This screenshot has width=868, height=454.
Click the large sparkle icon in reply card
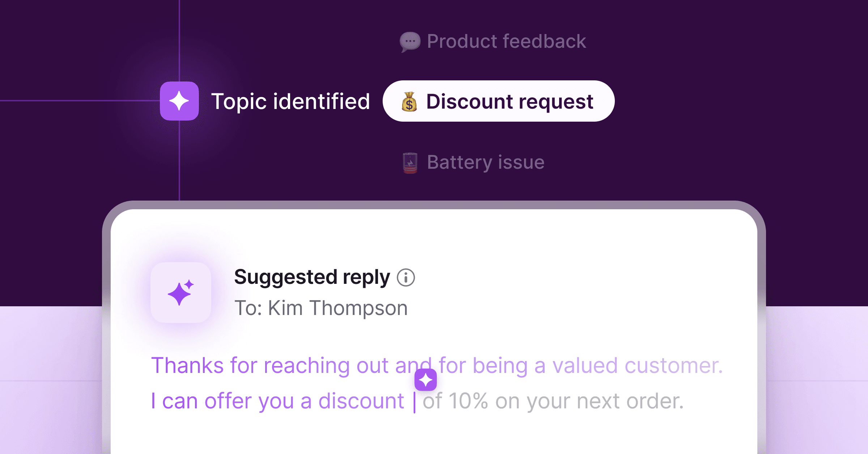[x=180, y=293]
